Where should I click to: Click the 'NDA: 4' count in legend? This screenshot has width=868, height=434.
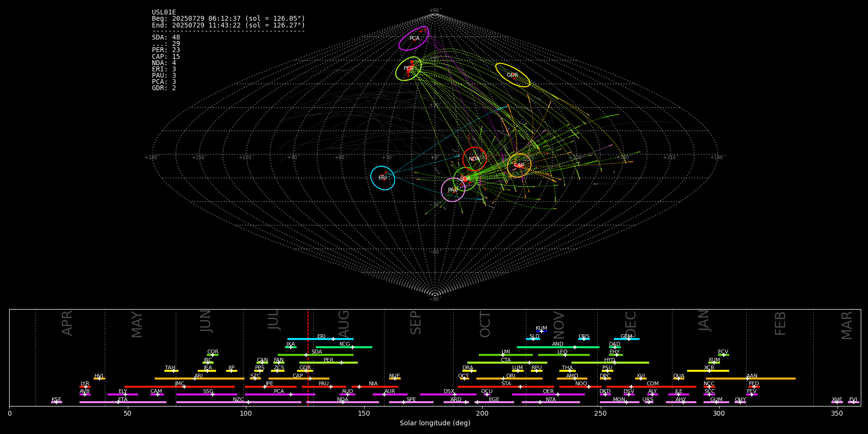coord(164,63)
